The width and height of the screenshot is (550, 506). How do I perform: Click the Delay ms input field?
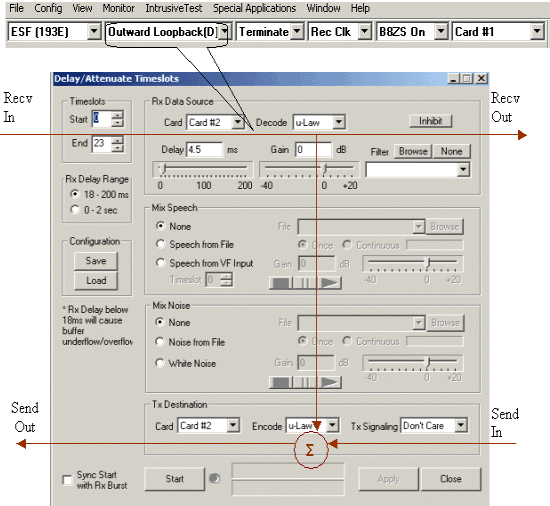[x=204, y=150]
